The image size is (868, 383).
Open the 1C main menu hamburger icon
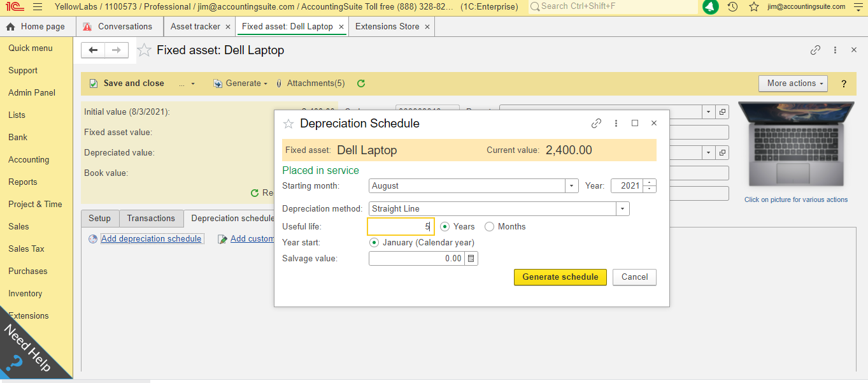pyautogui.click(x=38, y=7)
